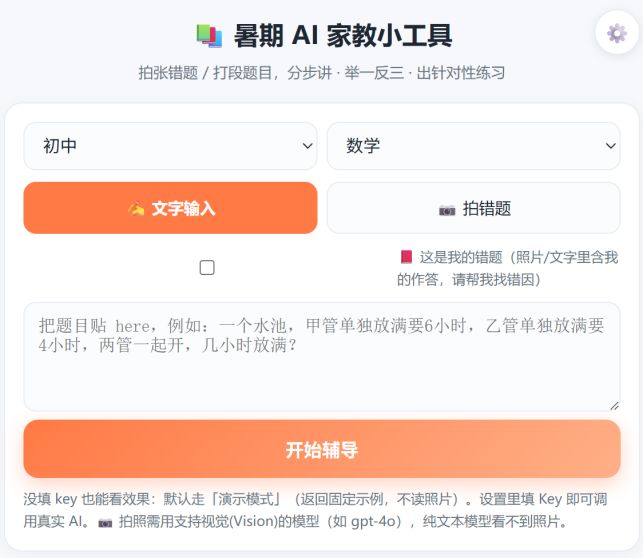Click the textarea resize grip handle
The image size is (643, 559).
click(x=614, y=406)
